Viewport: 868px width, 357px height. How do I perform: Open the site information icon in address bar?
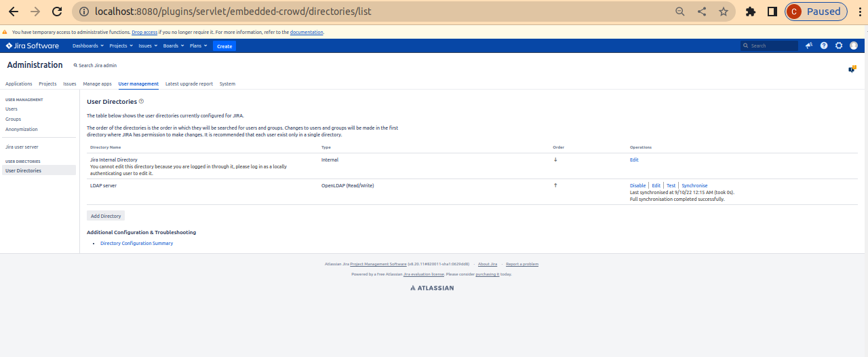pos(83,12)
